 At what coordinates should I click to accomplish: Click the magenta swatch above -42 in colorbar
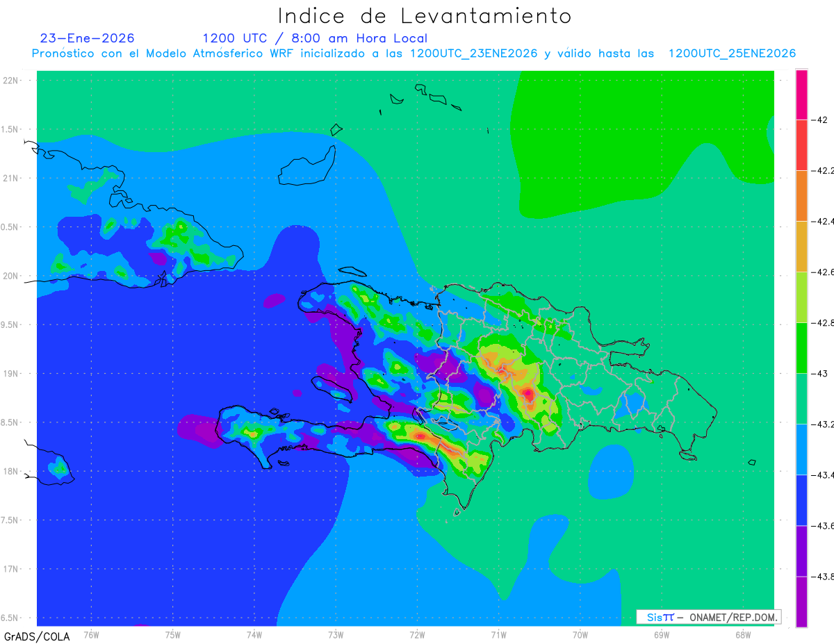(x=801, y=94)
